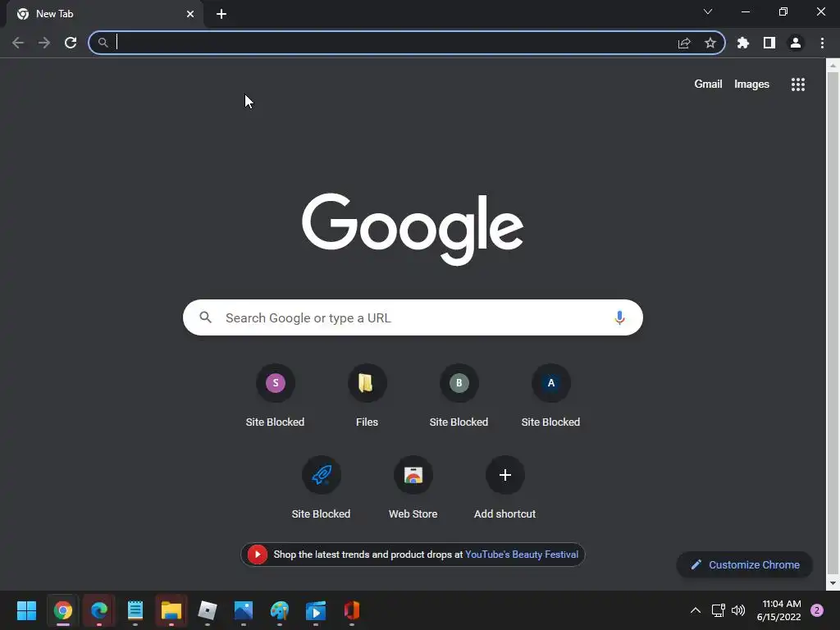Open a new tab with the plus button
The width and height of the screenshot is (840, 630).
(221, 14)
